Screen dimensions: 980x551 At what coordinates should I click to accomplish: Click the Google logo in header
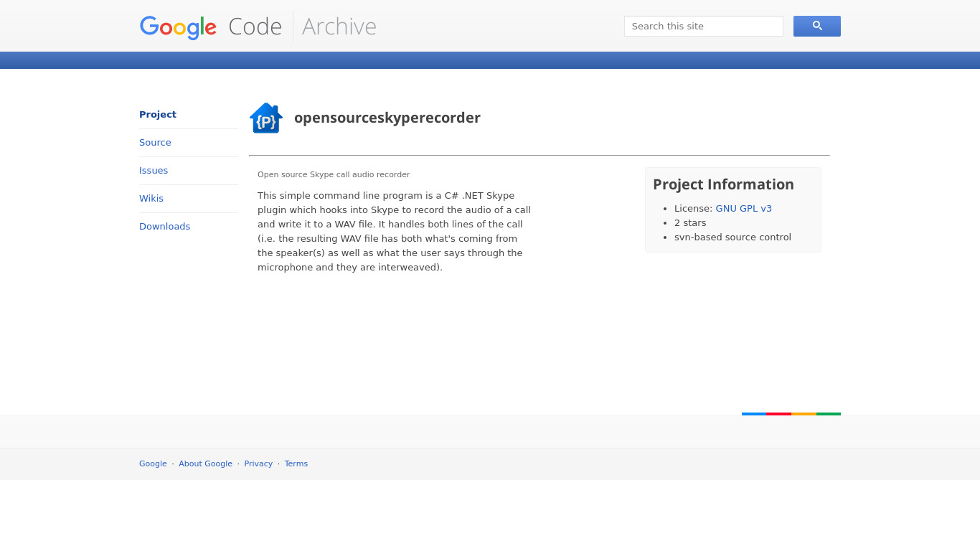coord(178,27)
